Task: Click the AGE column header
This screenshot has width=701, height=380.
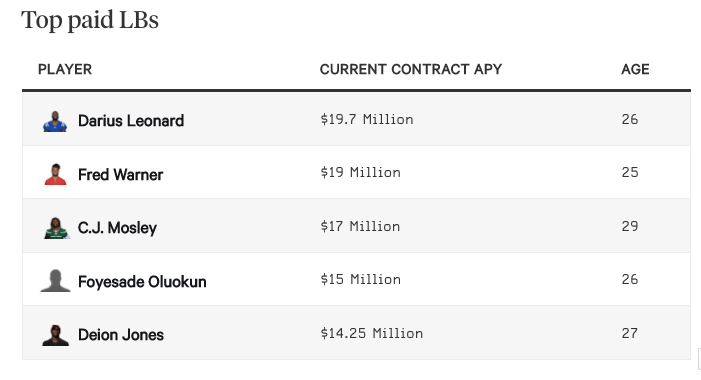Action: [x=635, y=69]
